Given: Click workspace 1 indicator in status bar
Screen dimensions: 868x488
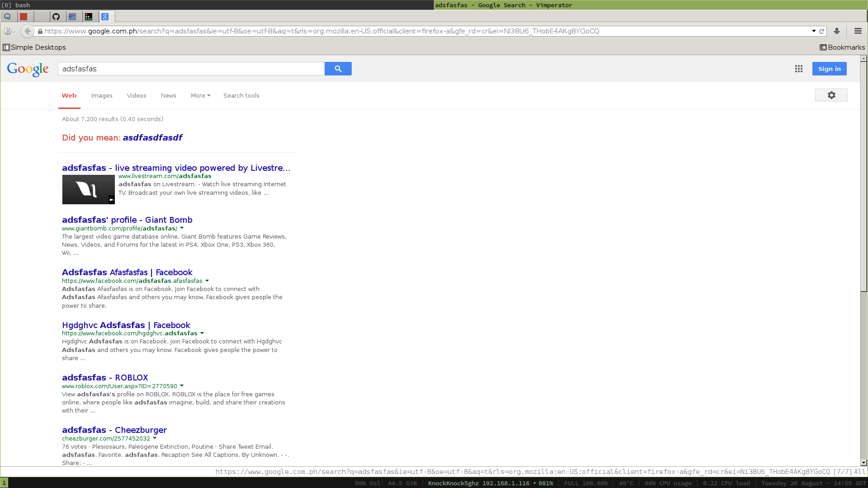Looking at the screenshot, I should click(4, 483).
